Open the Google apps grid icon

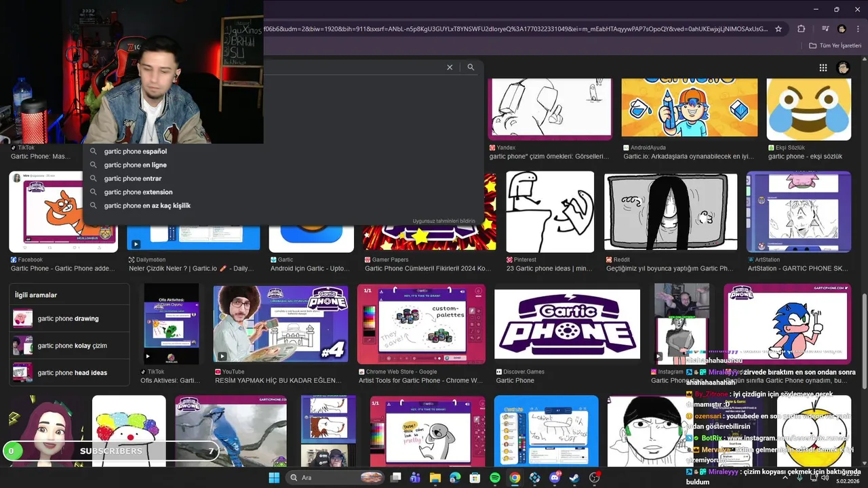tap(823, 68)
